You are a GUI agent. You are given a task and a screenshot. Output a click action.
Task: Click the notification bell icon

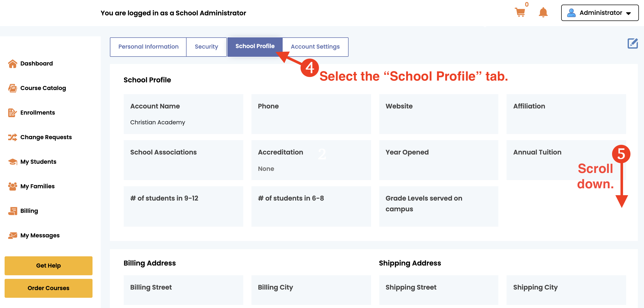(543, 12)
